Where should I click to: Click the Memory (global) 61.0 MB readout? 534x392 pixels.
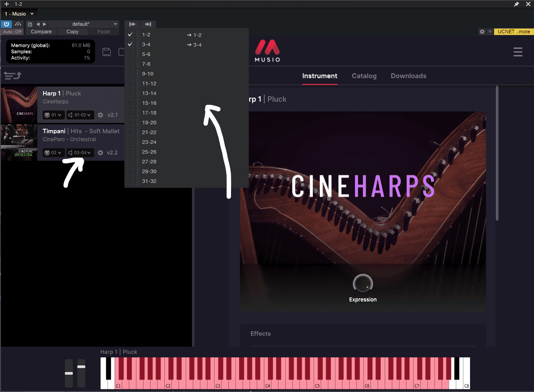point(51,45)
